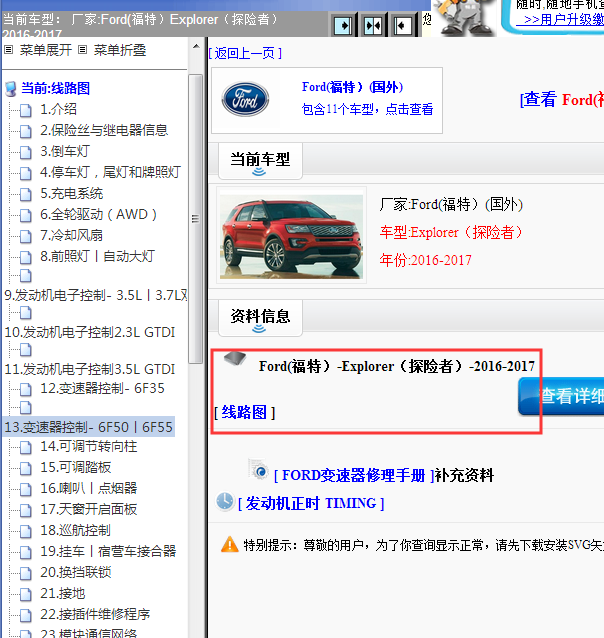Click the 车型:Explorer（探险者） red text
This screenshot has width=604, height=638.
pos(451,232)
